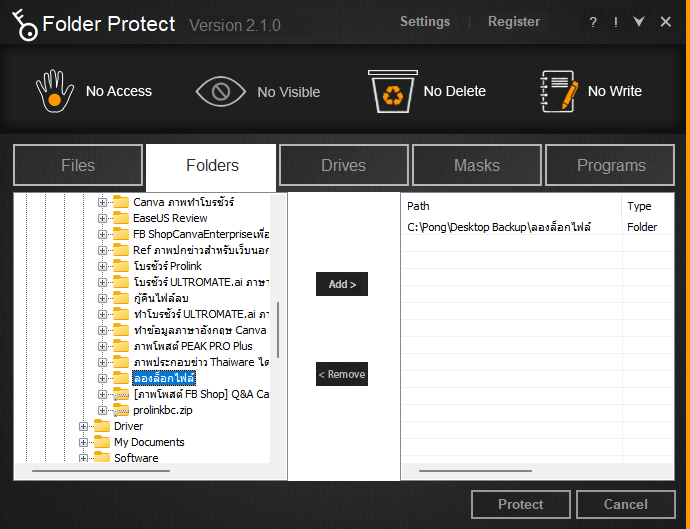Select the โบรชัวร์ Prolink folder
This screenshot has width=690, height=529.
(x=167, y=266)
